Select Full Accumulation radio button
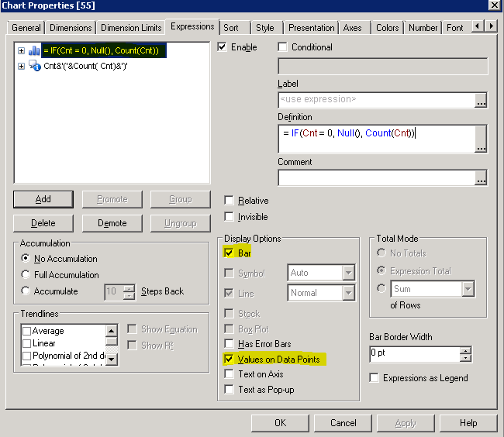The image size is (504, 437). tap(26, 274)
